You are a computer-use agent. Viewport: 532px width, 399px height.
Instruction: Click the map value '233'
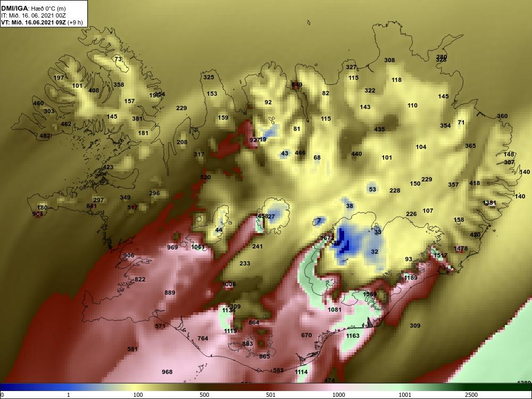pos(245,263)
